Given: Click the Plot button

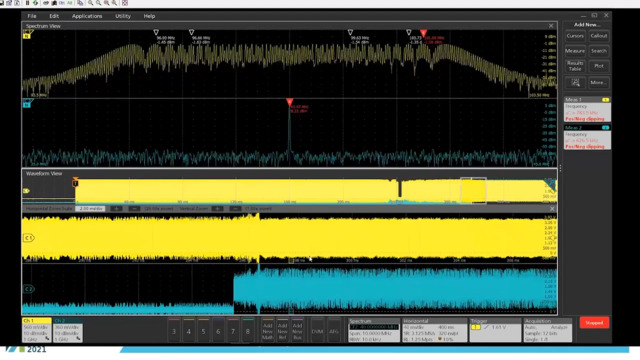Looking at the screenshot, I should point(599,66).
